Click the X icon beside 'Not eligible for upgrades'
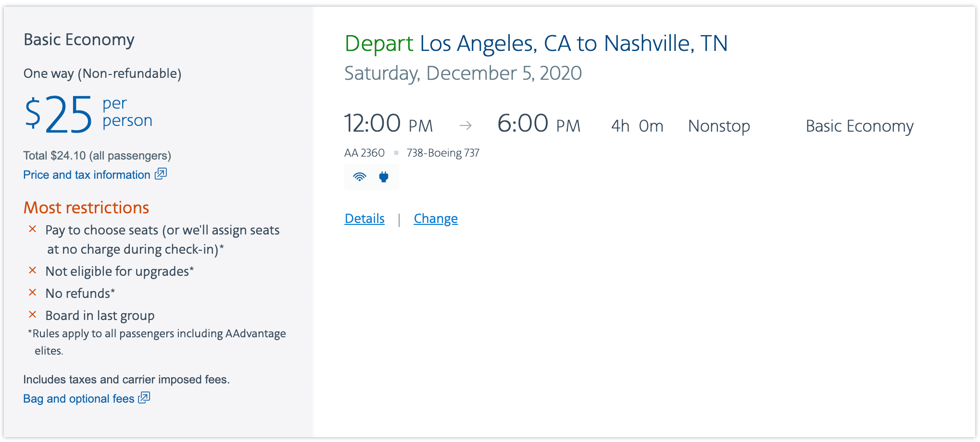The width and height of the screenshot is (980, 442). [33, 270]
